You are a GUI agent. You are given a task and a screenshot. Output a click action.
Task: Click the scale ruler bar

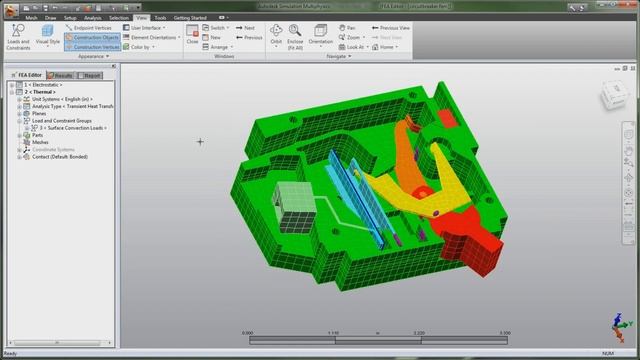click(378, 340)
